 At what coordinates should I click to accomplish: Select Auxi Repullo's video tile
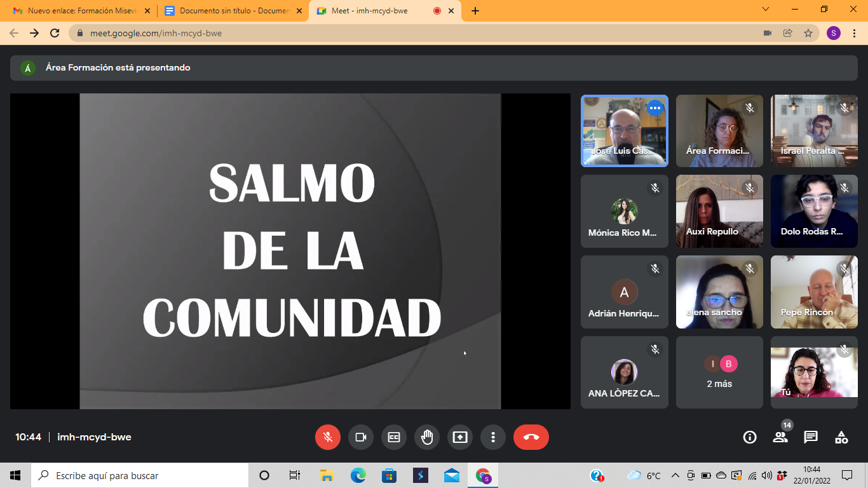tap(719, 212)
